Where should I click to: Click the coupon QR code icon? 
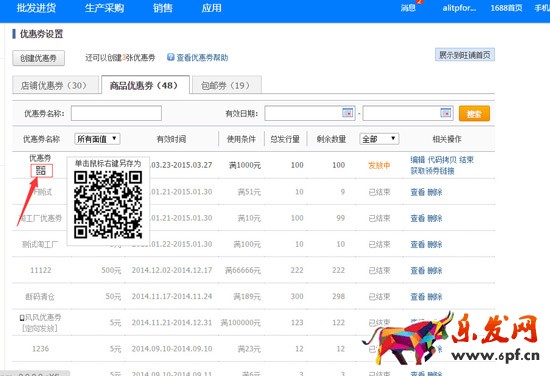[41, 171]
